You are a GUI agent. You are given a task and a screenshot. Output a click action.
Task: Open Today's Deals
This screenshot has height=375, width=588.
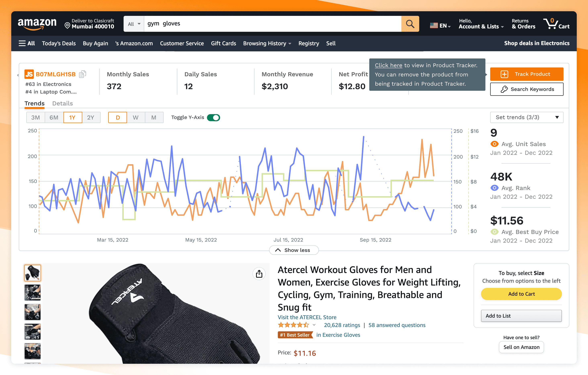tap(59, 43)
